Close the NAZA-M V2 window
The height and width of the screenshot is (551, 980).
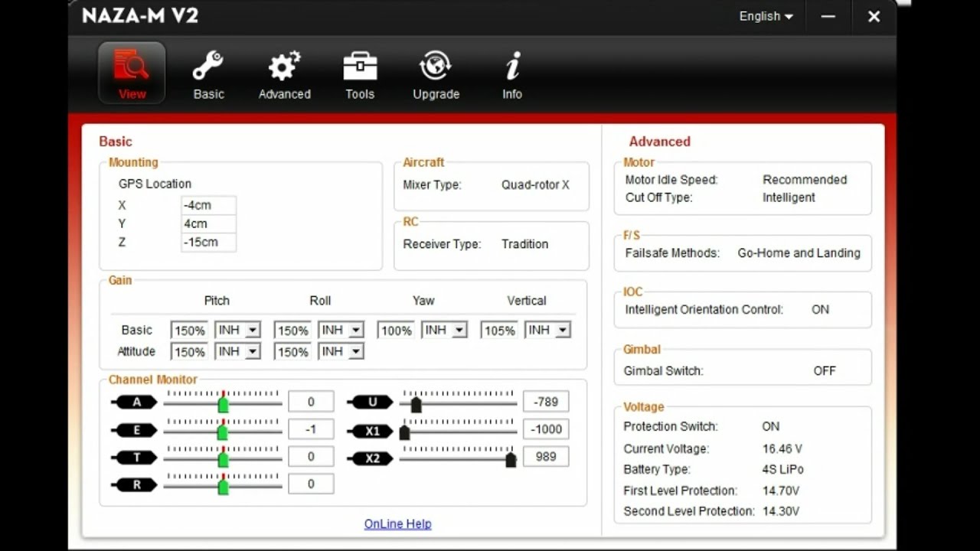(874, 16)
